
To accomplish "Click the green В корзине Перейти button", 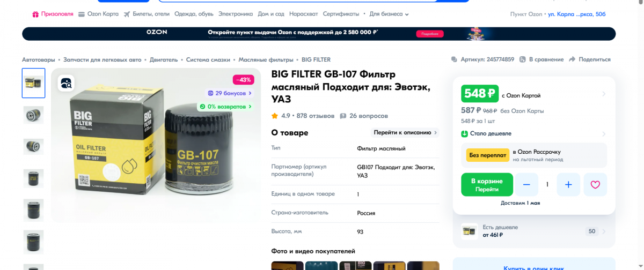I will pyautogui.click(x=487, y=185).
